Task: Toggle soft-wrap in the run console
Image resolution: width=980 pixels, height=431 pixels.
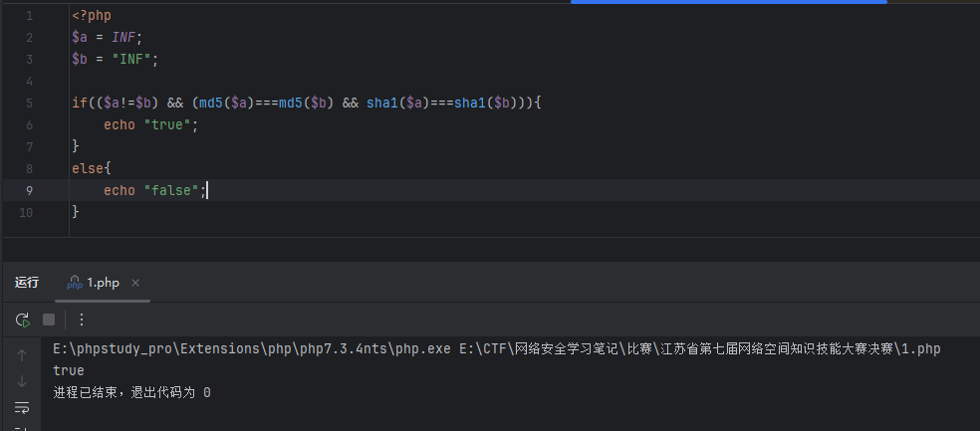Action: [22, 407]
